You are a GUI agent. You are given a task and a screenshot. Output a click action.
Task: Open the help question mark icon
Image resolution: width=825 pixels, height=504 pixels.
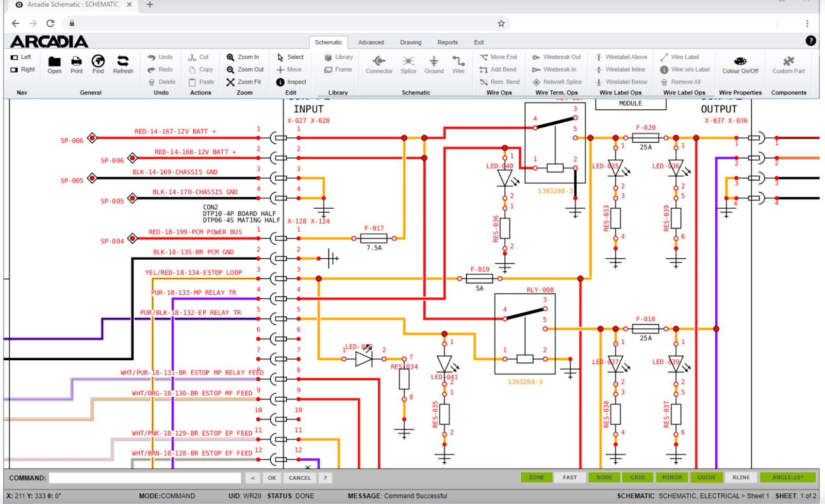coord(811,41)
